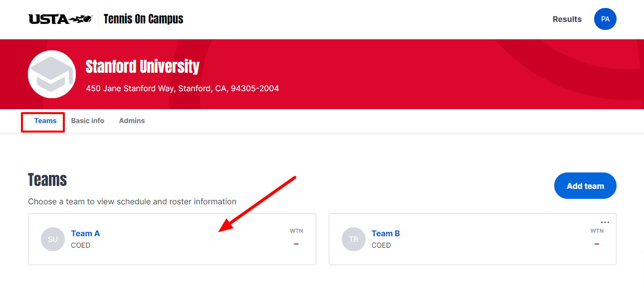
Task: Click the Stanford University heading
Action: point(143,66)
